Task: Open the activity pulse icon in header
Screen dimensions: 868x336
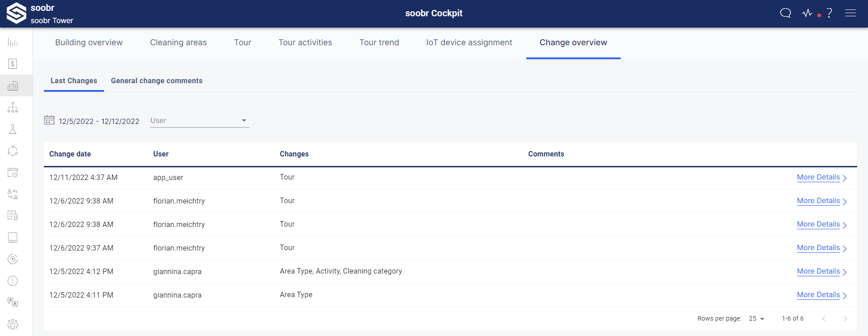Action: [x=807, y=13]
